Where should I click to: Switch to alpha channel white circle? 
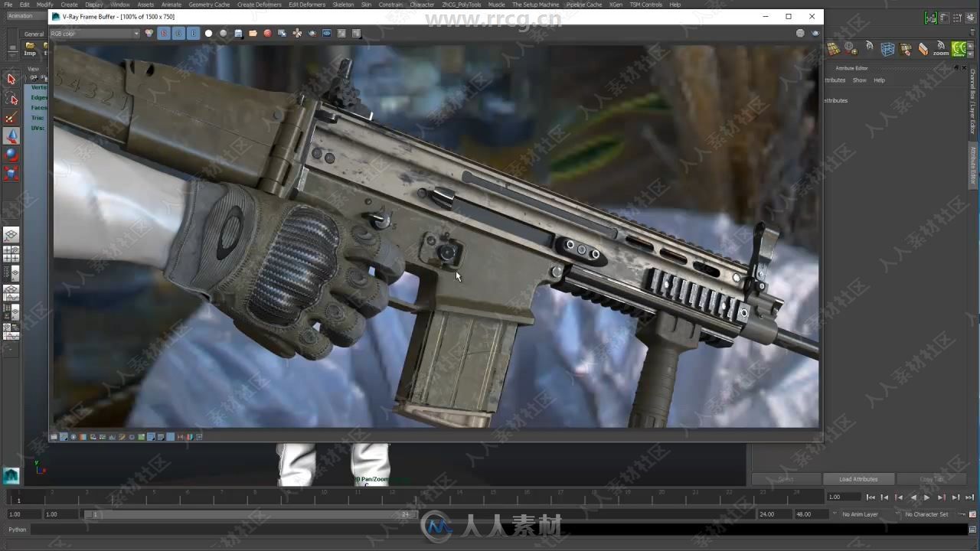[x=208, y=34]
